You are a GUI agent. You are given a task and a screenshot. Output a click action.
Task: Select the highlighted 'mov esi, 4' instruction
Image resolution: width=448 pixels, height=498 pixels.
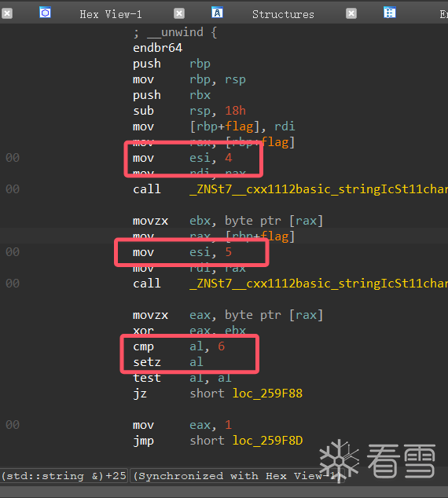point(182,158)
